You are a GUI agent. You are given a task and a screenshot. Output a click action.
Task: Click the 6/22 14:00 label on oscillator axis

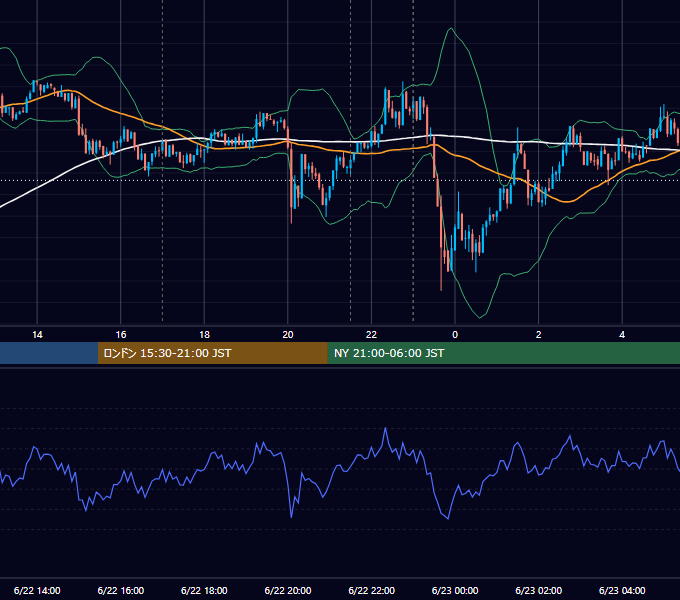pyautogui.click(x=37, y=590)
